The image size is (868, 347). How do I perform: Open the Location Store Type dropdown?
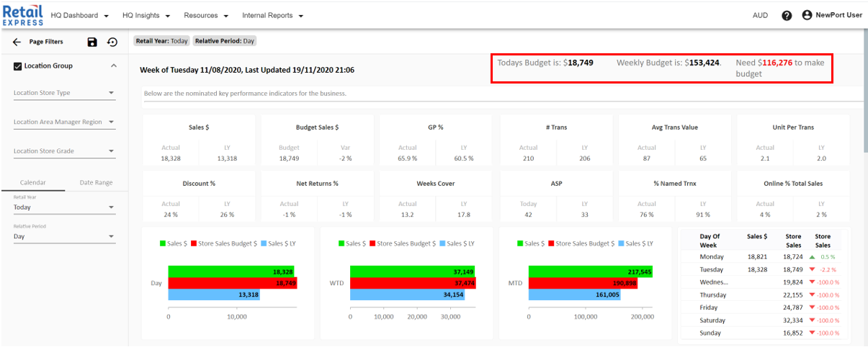pyautogui.click(x=64, y=93)
